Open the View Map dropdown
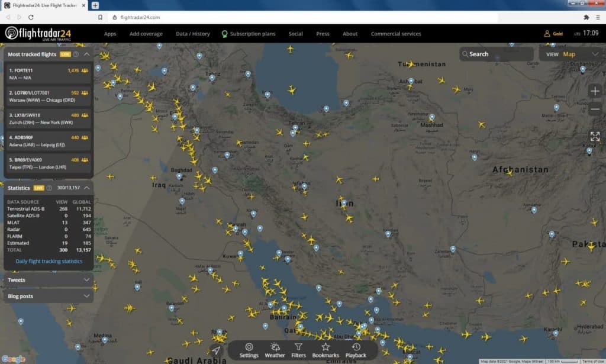Screen dimensions: 606x364 tap(571, 54)
